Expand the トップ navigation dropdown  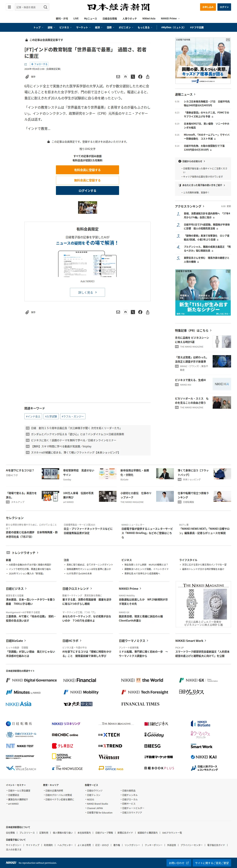[x=38, y=28]
